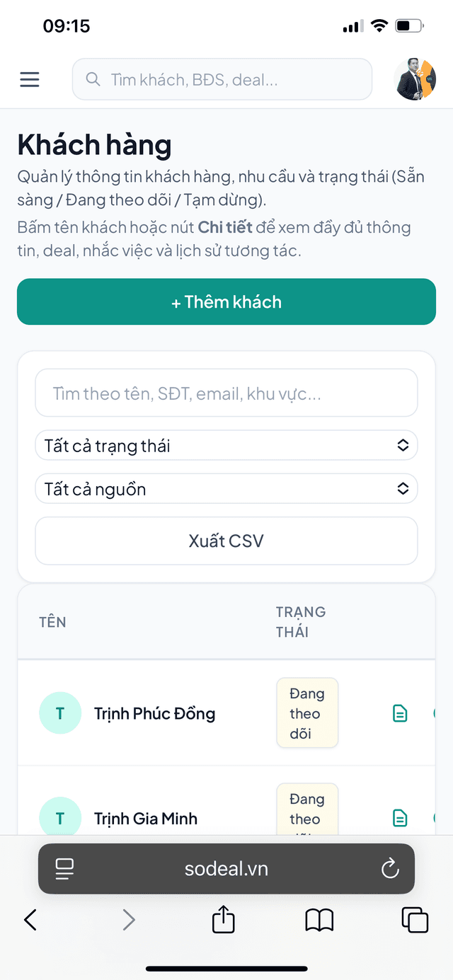The width and height of the screenshot is (453, 980).
Task: Show open Safari tabs via tabs icon
Action: tap(415, 920)
